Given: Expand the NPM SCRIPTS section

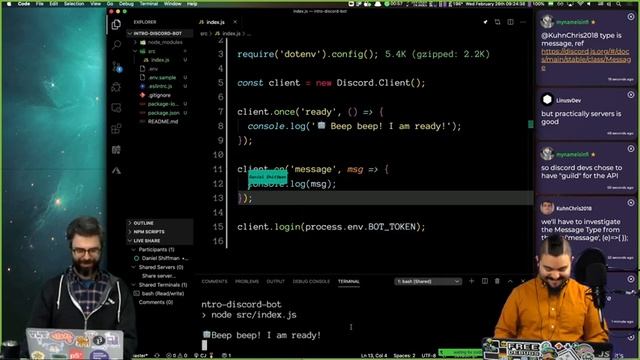Looking at the screenshot, I should pyautogui.click(x=160, y=232).
